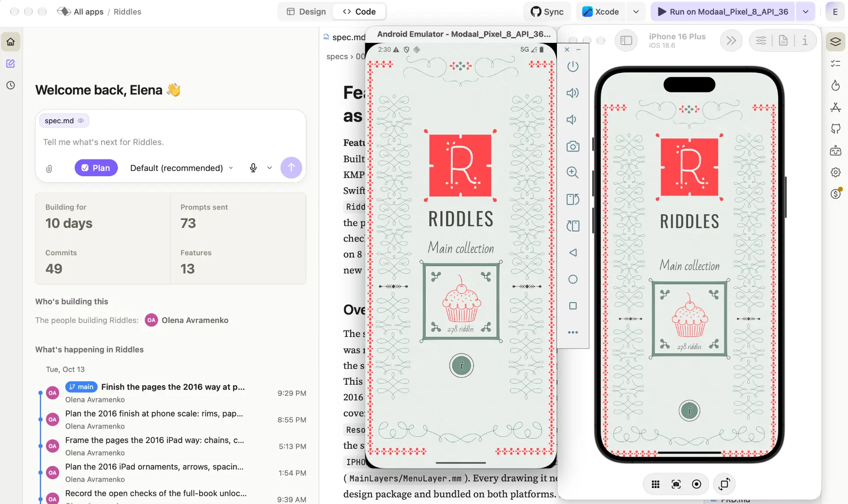This screenshot has width=848, height=504.
Task: Toggle the iOS simulator sidebar panel button
Action: 626,41
